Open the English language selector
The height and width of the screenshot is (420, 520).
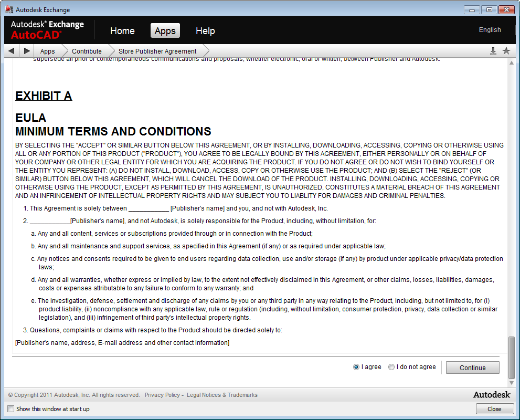[x=490, y=30]
